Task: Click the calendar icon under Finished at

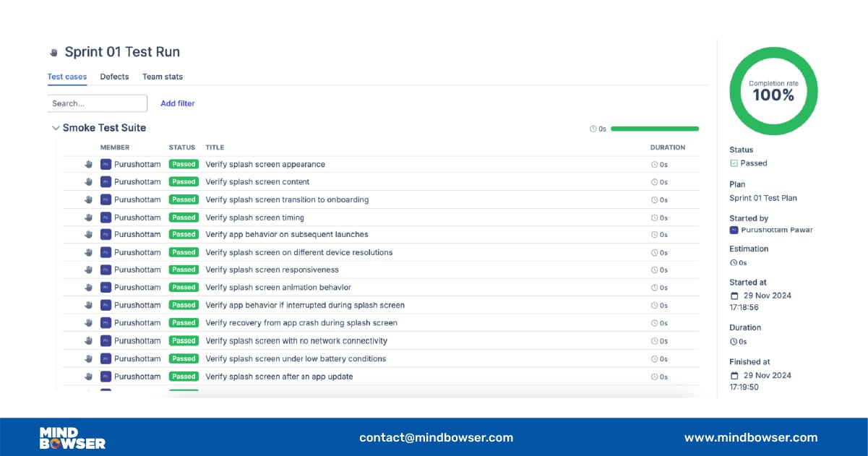Action: pyautogui.click(x=736, y=375)
